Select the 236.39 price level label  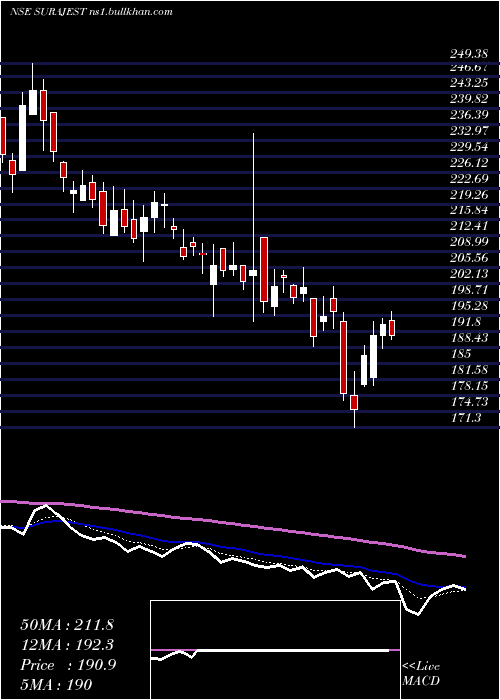click(x=469, y=115)
